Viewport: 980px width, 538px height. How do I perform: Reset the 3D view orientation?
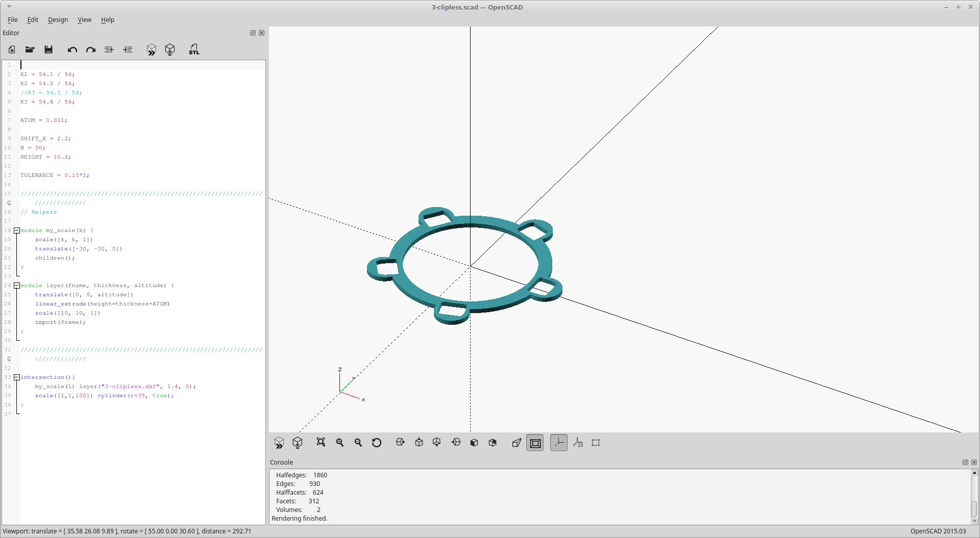[377, 443]
